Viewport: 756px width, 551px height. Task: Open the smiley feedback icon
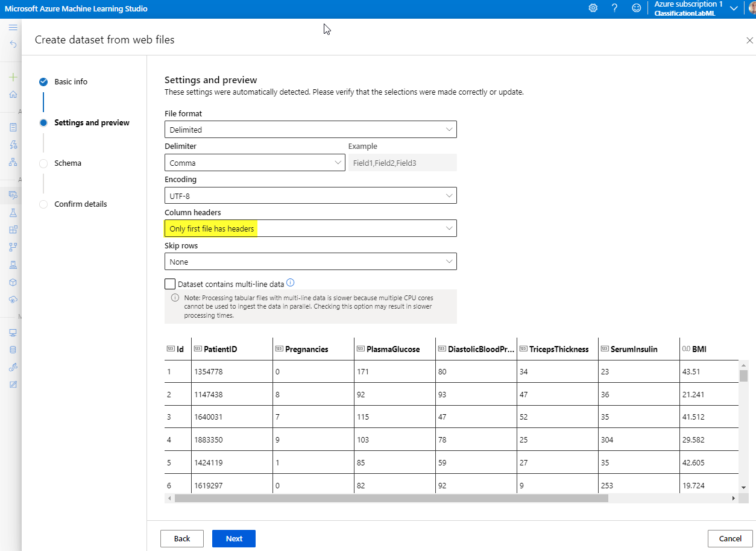point(636,8)
